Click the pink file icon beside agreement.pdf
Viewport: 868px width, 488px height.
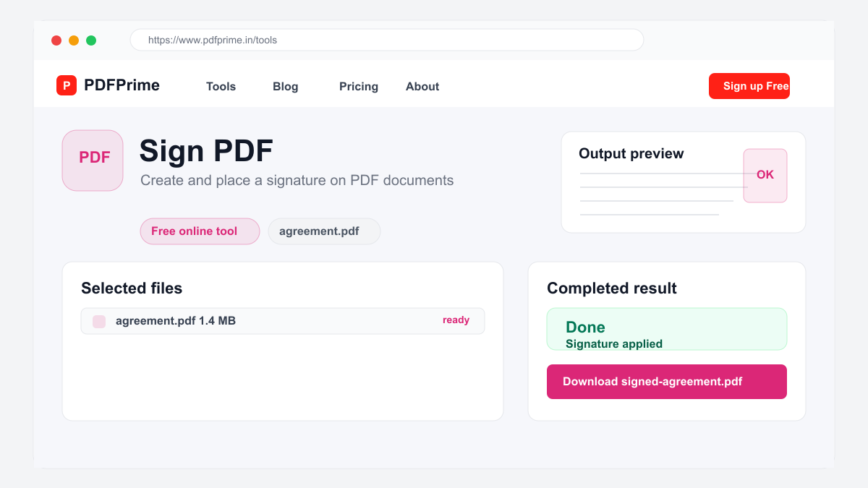pos(99,322)
